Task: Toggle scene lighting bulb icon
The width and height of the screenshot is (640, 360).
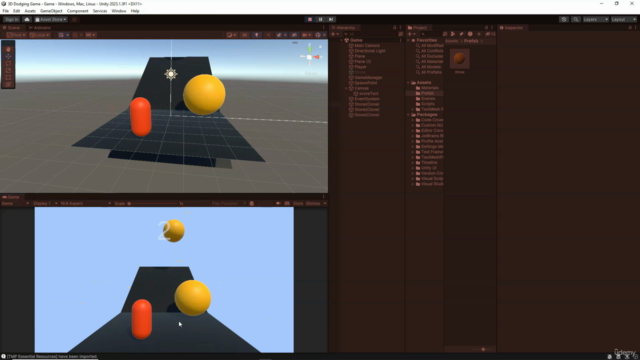Action: (256, 35)
